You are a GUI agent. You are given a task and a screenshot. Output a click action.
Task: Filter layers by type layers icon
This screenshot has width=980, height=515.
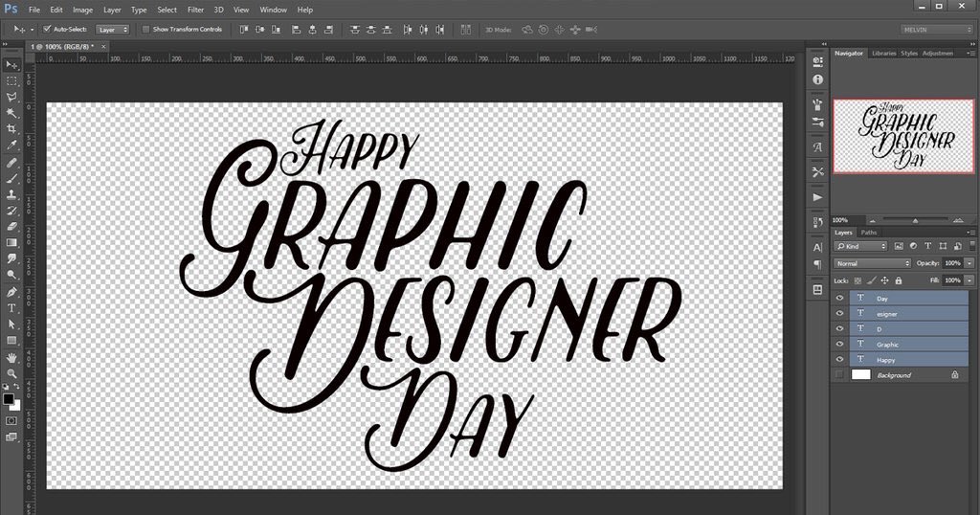click(927, 246)
